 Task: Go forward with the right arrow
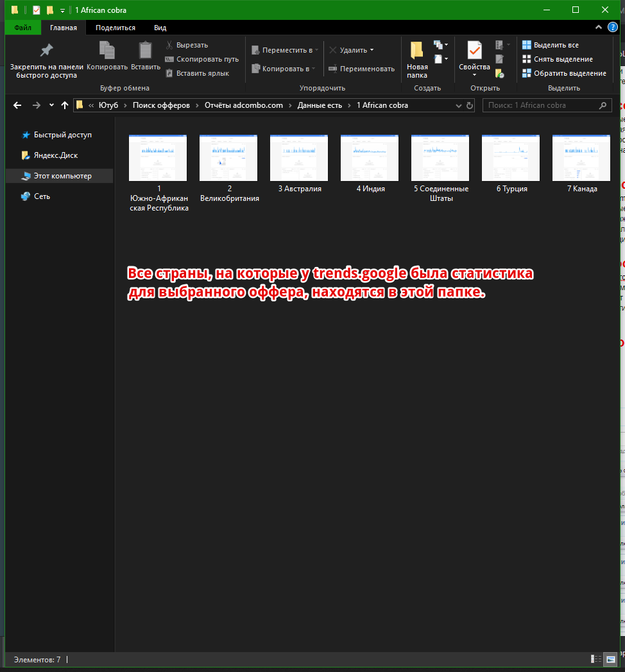coord(37,105)
